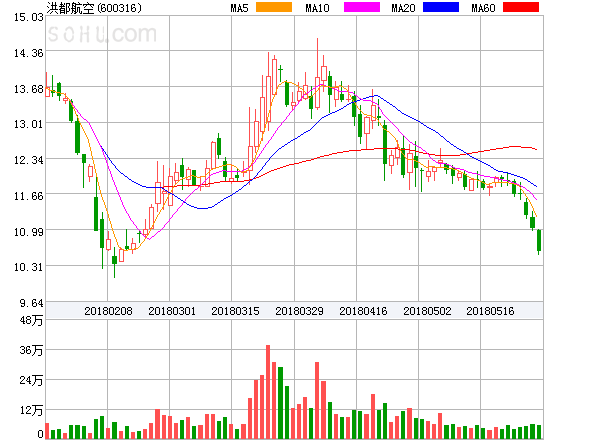Click the SOHU.com watermark in the chart
600x440 pixels.
coord(102,35)
